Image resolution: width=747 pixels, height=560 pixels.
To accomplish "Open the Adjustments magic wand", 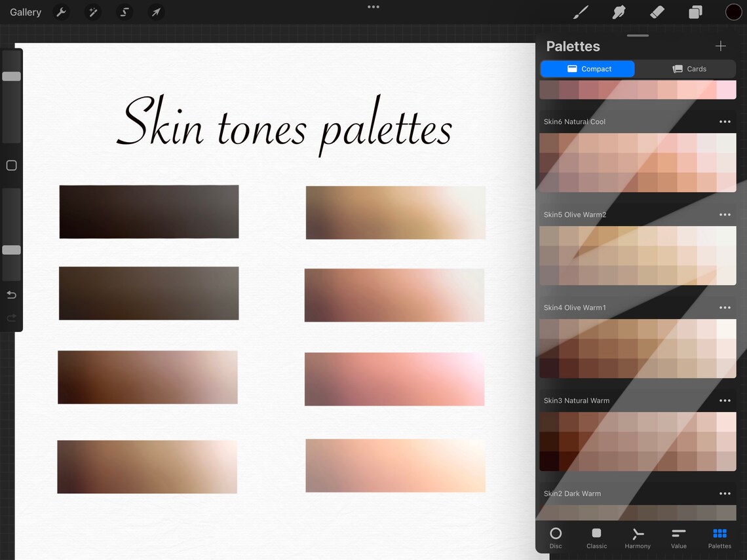I will 92,12.
